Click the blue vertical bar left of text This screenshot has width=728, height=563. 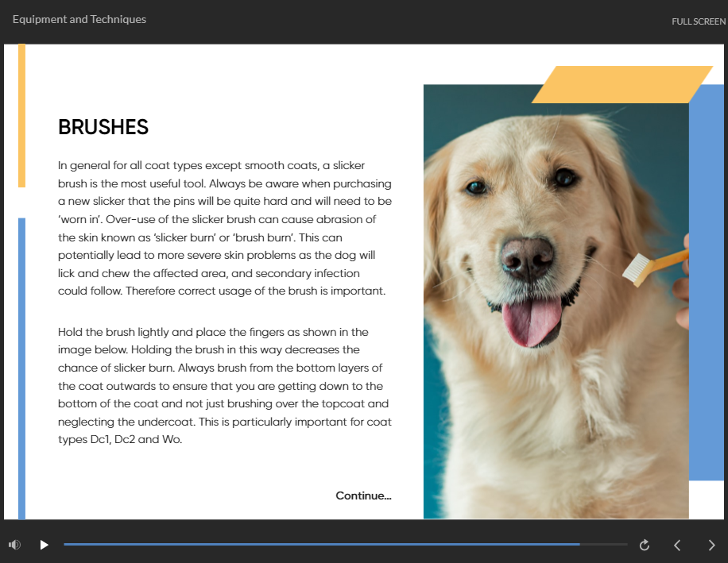coord(21,365)
